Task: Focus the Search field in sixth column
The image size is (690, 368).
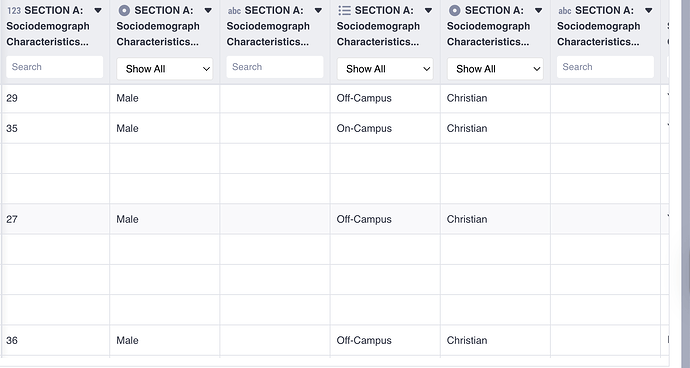Action: click(x=605, y=67)
